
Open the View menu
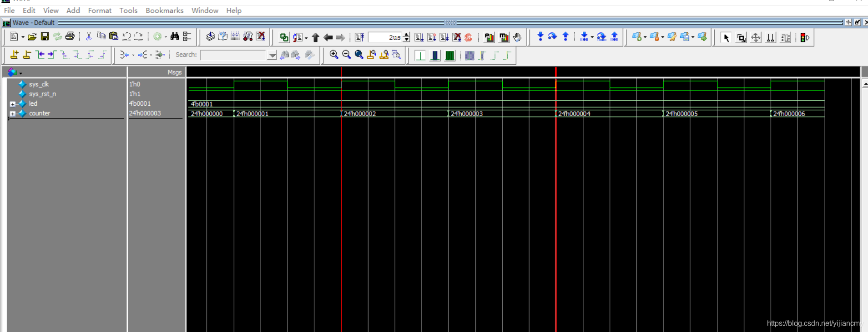coord(50,10)
